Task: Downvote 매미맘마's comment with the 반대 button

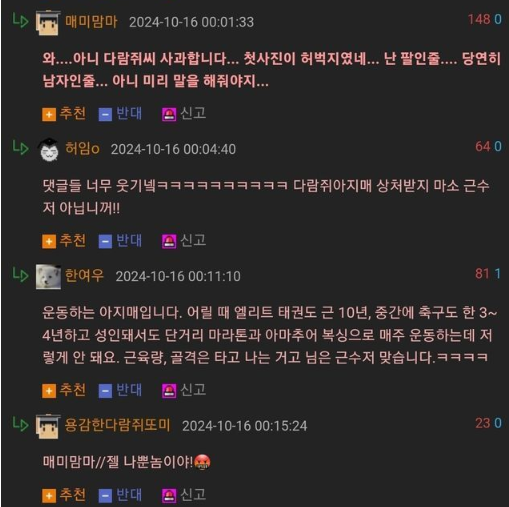Action: tap(120, 114)
